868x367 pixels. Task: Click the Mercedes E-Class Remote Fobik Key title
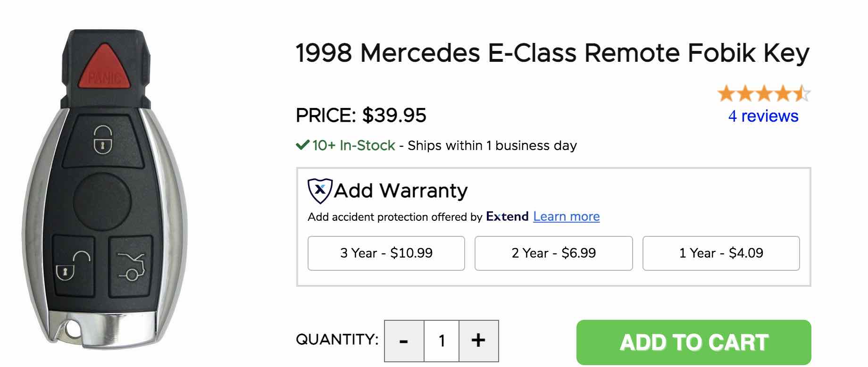[x=552, y=53]
